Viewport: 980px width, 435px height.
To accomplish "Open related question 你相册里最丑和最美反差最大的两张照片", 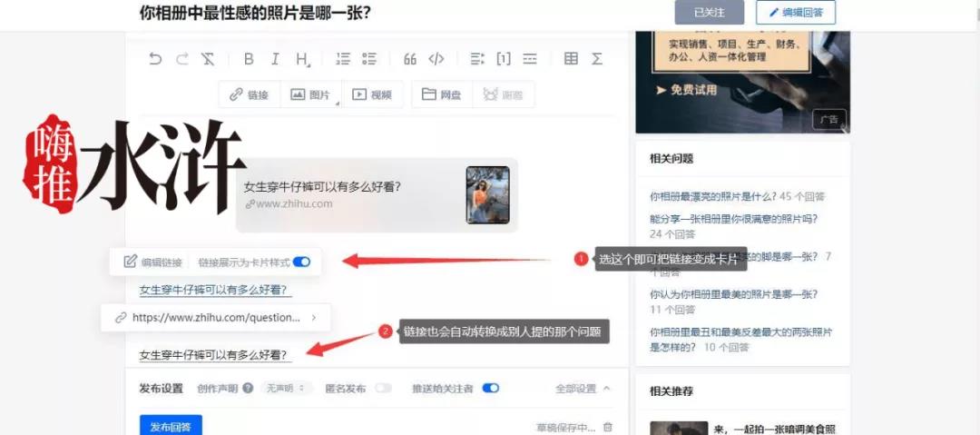I will (741, 339).
